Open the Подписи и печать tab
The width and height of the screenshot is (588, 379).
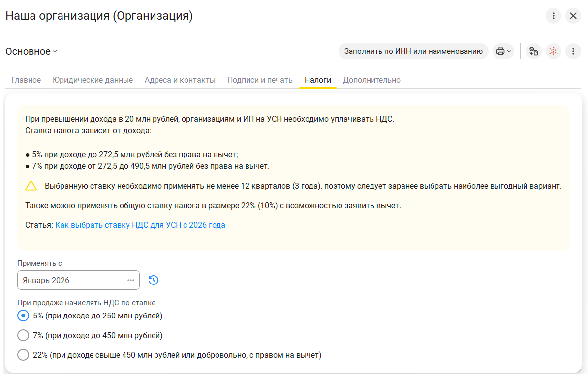[x=260, y=80]
